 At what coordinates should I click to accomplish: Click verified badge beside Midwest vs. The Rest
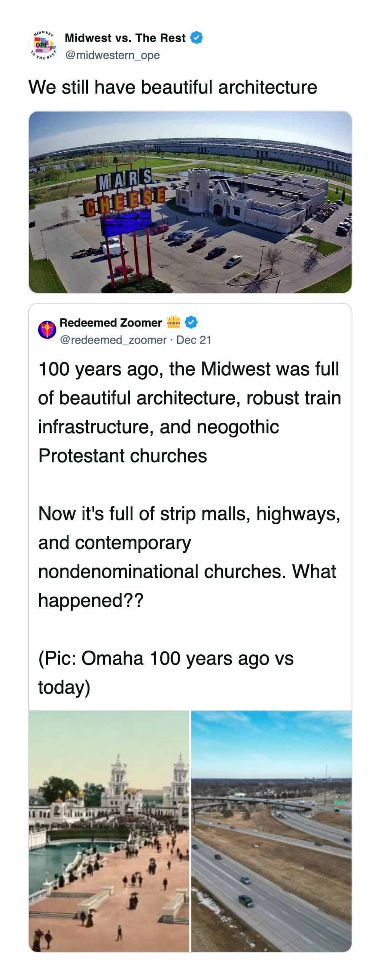196,38
